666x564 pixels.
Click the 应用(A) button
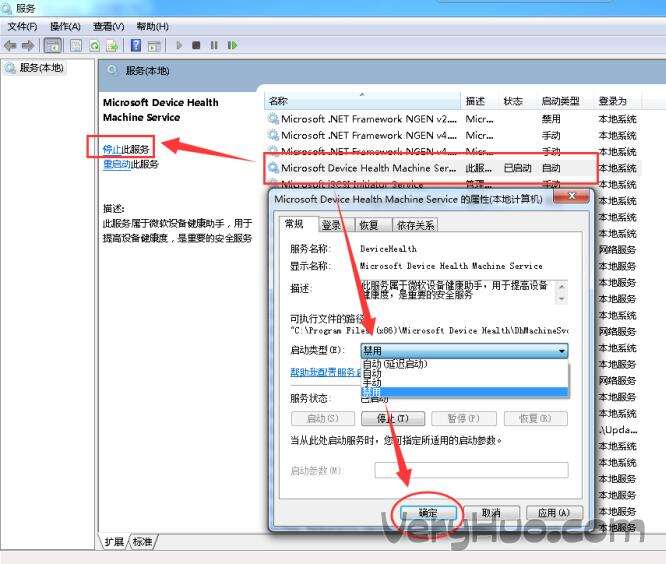pyautogui.click(x=554, y=513)
